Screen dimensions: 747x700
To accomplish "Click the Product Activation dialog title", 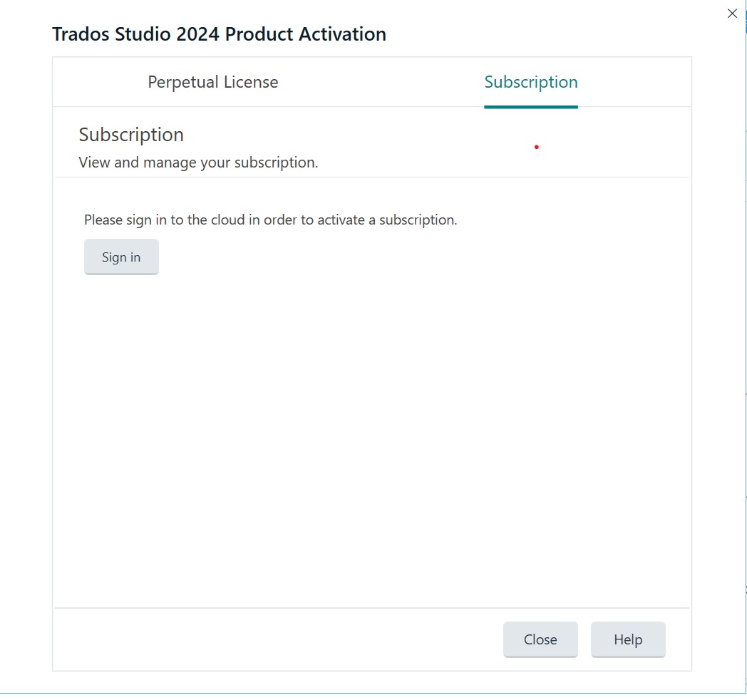I will [x=219, y=34].
